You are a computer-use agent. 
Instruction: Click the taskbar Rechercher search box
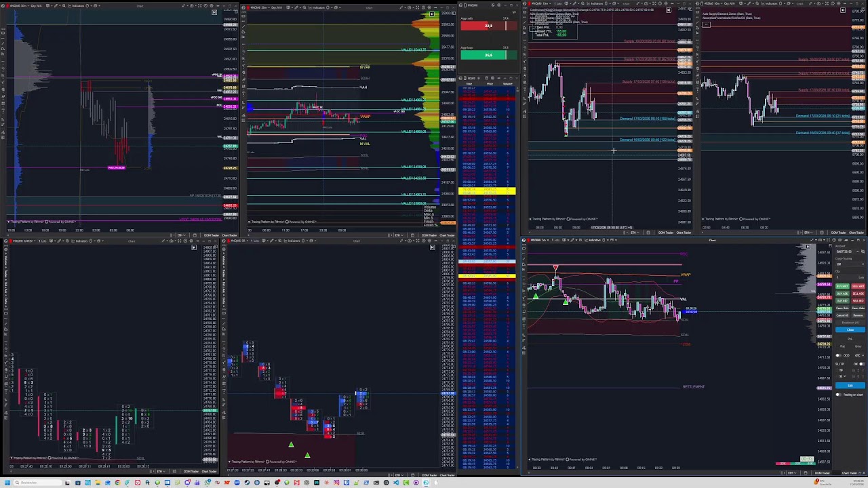(37, 483)
